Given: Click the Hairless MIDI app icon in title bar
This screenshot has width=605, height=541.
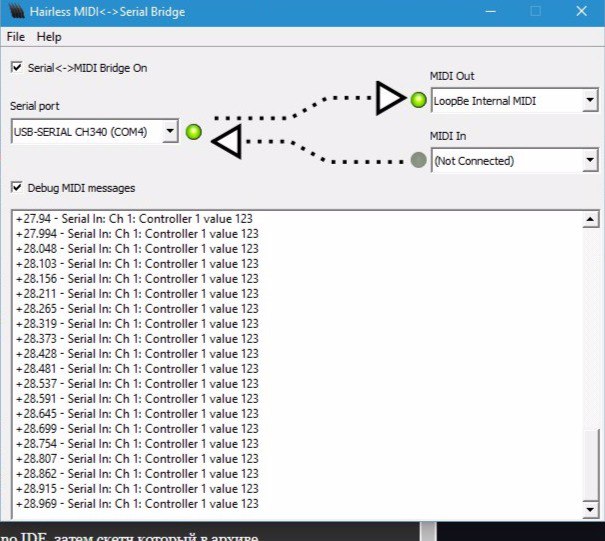Looking at the screenshot, I should (x=14, y=12).
